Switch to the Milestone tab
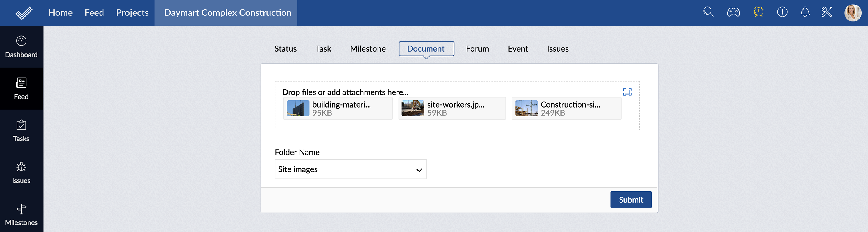This screenshot has width=868, height=232. click(x=368, y=49)
